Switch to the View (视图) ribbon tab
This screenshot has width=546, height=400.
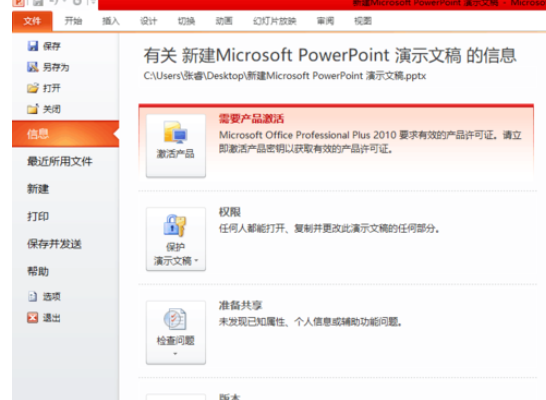pos(363,21)
